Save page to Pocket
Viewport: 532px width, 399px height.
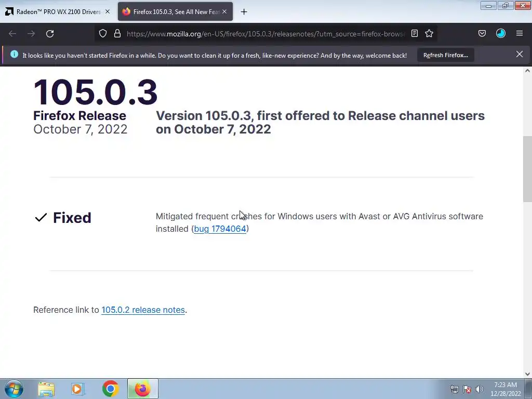point(482,33)
